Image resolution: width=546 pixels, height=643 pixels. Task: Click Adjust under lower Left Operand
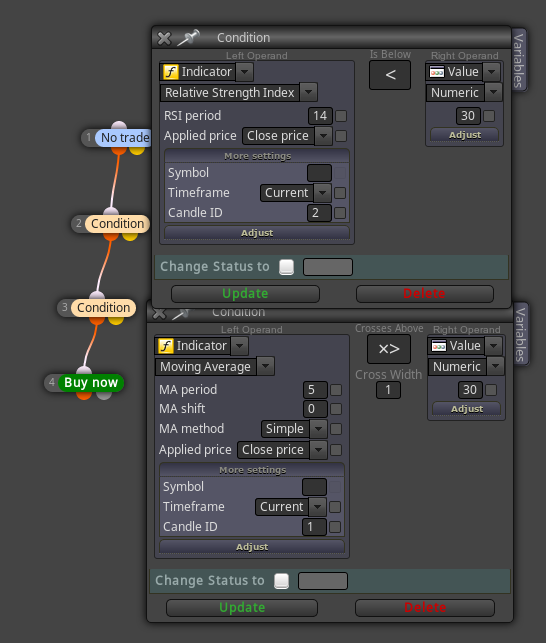252,547
